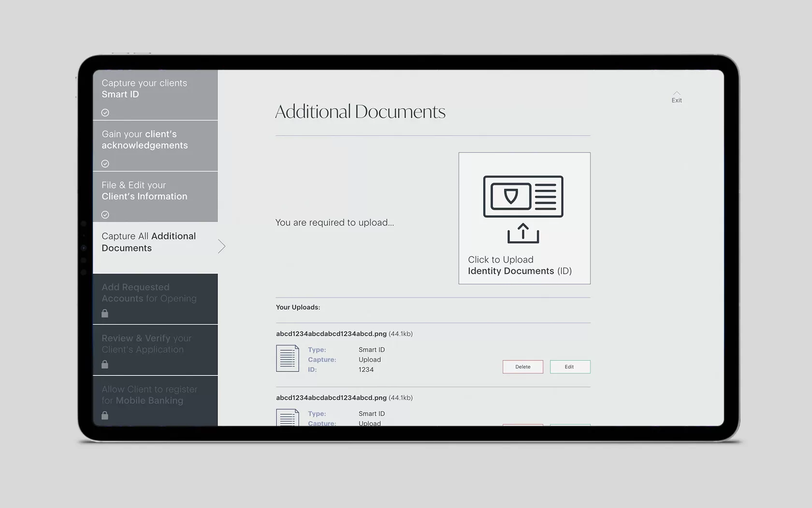This screenshot has width=812, height=508.
Task: Click the upload arrow tray icon
Action: click(x=523, y=233)
